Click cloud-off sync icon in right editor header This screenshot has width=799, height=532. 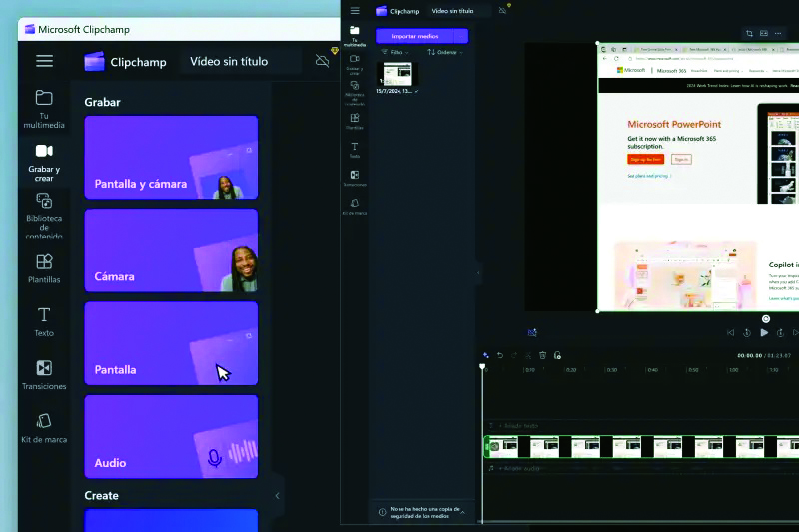(503, 11)
